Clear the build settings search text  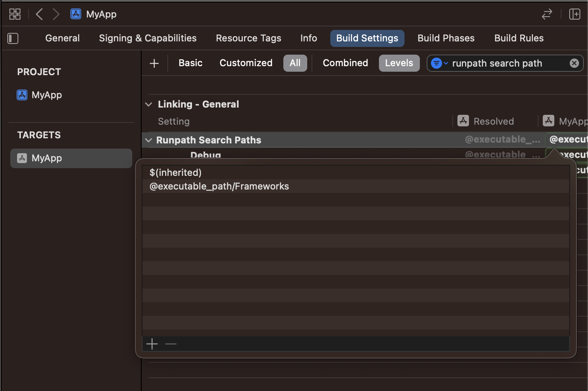click(574, 63)
